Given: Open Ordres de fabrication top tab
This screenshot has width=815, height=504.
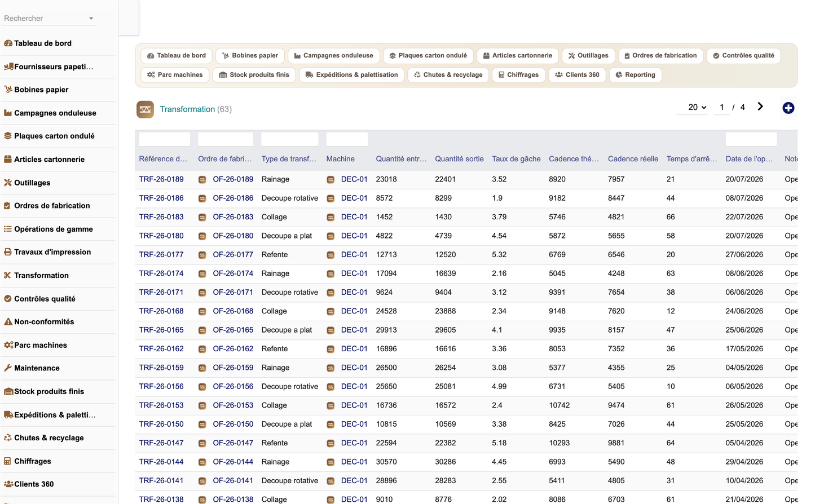Looking at the screenshot, I should point(660,56).
